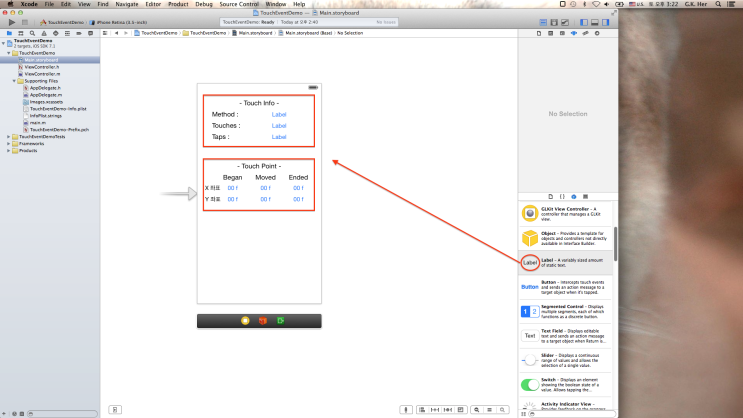Run the TouchEventDemo app with the Play button
This screenshot has width=743, height=418.
(12, 22)
